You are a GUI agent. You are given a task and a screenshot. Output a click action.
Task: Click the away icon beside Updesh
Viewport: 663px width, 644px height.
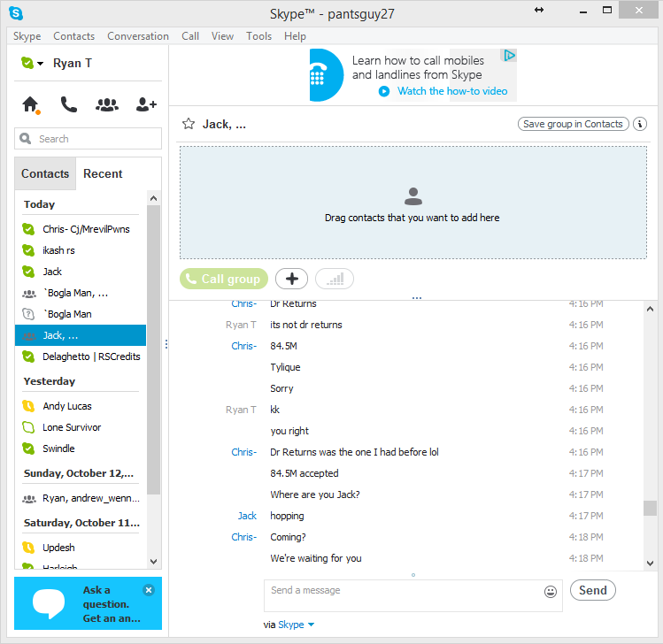28,548
